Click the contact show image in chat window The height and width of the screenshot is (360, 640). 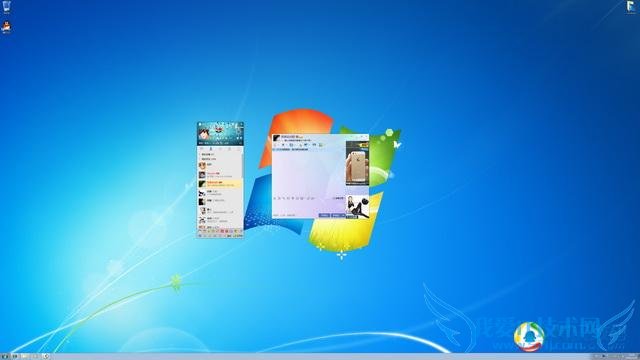(x=358, y=207)
